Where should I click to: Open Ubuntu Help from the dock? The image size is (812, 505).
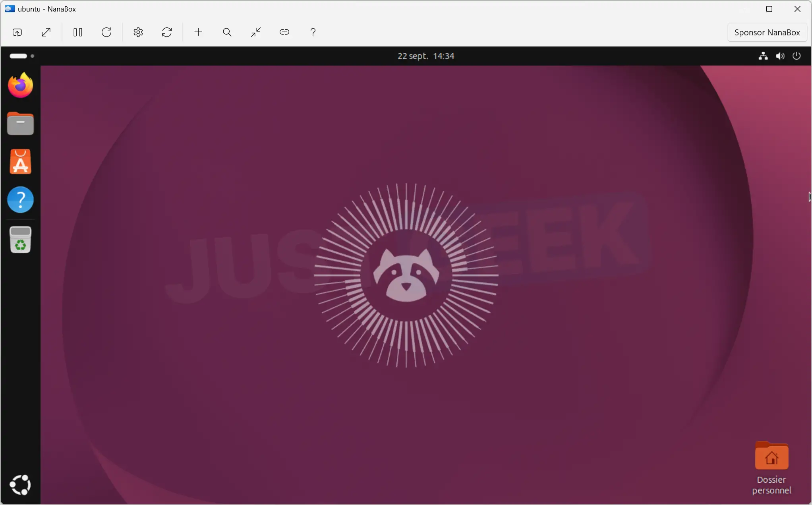pos(21,199)
